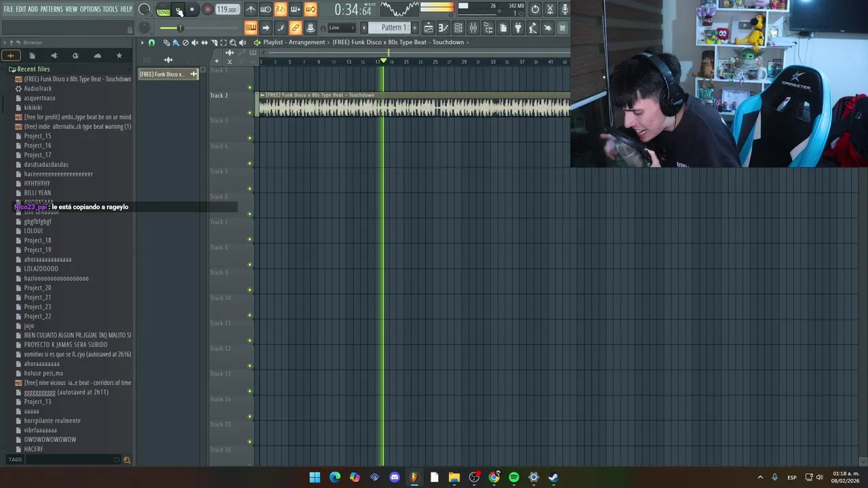Viewport: 868px width, 488px height.
Task: Open audio editor scissors icon
Action: click(550, 9)
